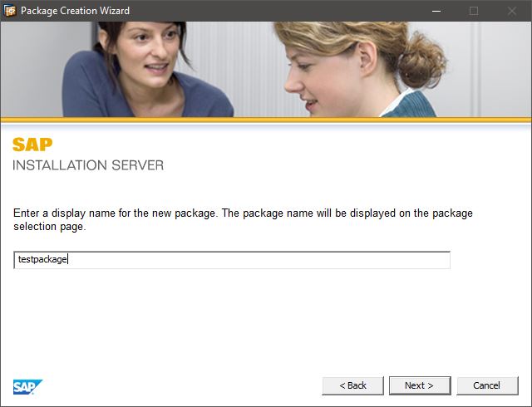The height and width of the screenshot is (407, 532).
Task: Close the Package Creation Wizard window
Action: [512, 11]
